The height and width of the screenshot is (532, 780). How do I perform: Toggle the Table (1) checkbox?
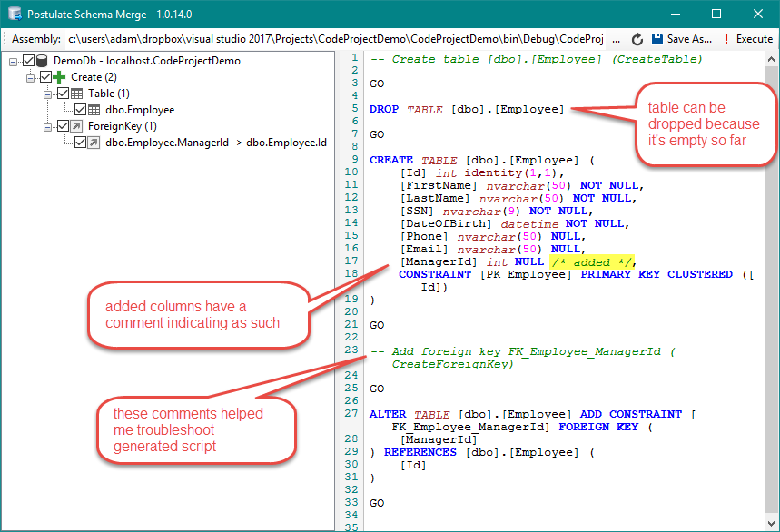click(64, 94)
